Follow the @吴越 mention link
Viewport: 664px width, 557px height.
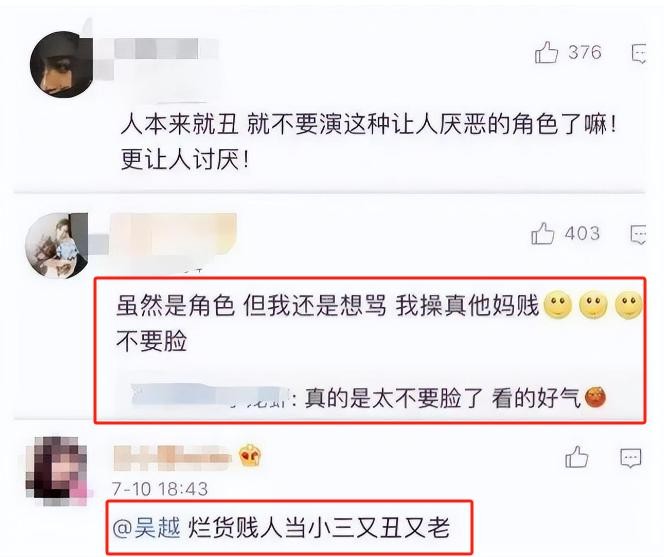pos(147,528)
